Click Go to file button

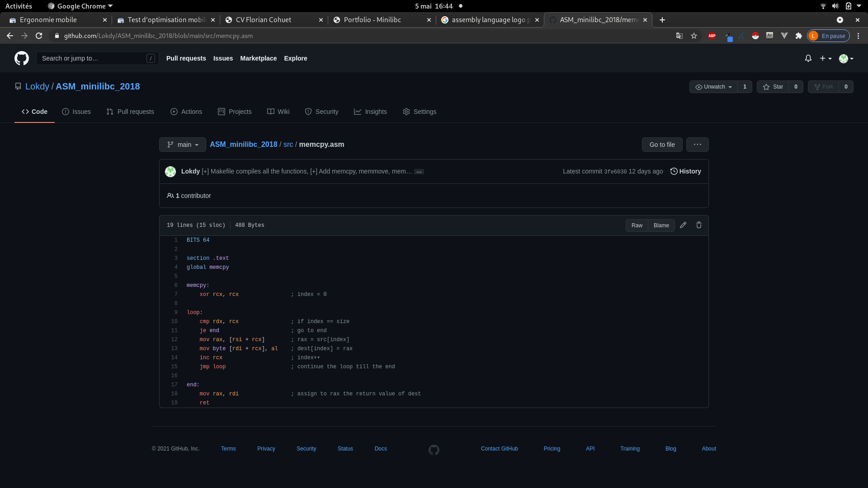(x=662, y=145)
